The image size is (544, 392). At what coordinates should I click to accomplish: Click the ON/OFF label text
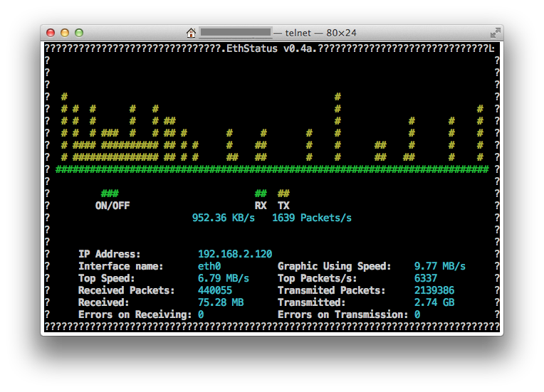coord(113,206)
